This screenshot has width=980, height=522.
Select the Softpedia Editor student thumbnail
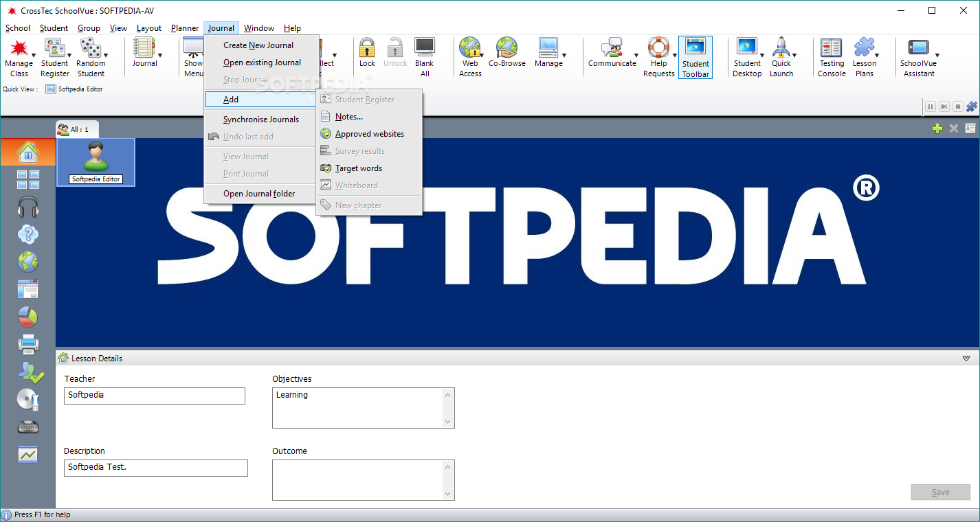(x=96, y=162)
